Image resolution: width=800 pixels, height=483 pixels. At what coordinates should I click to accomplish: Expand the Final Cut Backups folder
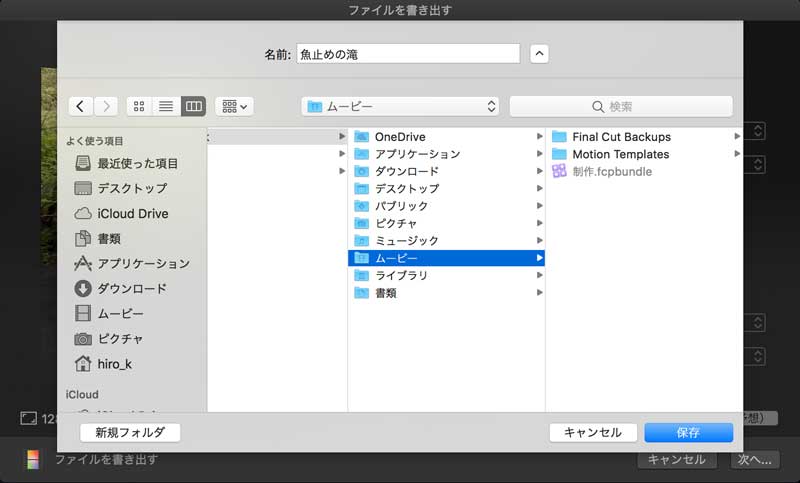(621, 137)
